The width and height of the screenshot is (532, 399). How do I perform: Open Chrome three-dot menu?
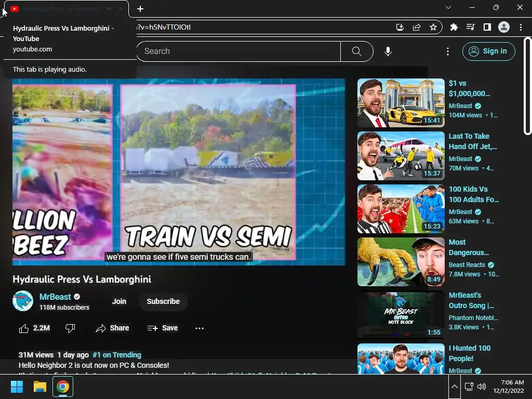click(521, 27)
